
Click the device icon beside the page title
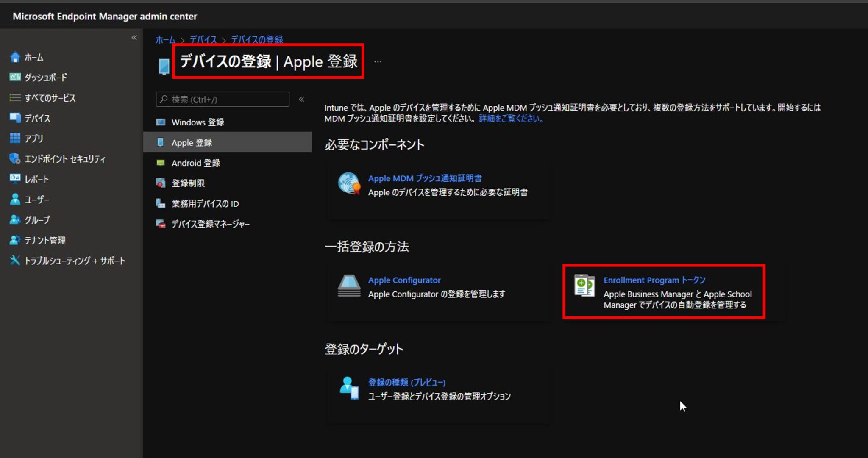click(x=164, y=67)
